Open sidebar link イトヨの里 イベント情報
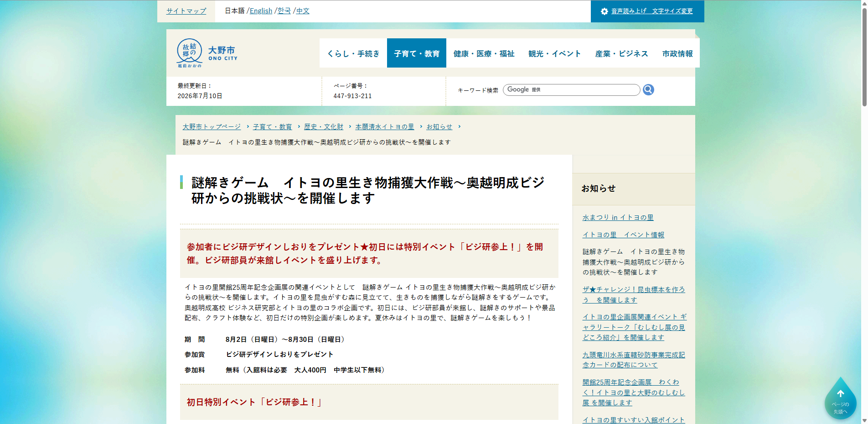This screenshot has height=424, width=868. [x=623, y=235]
